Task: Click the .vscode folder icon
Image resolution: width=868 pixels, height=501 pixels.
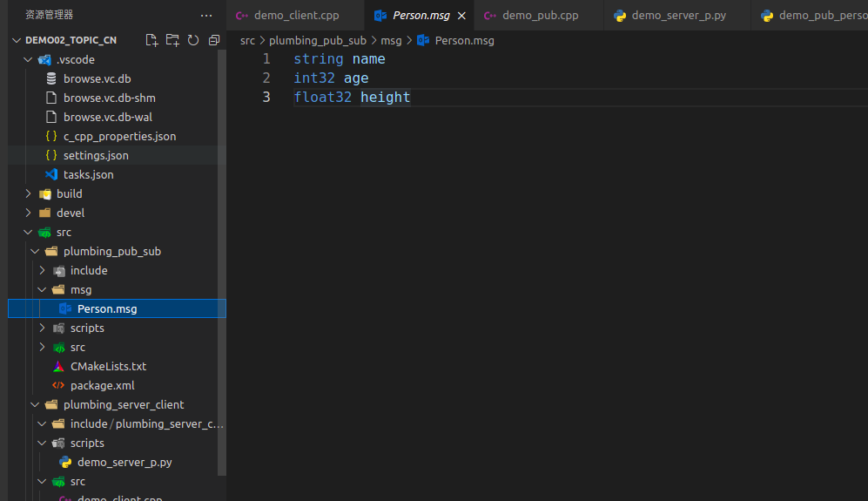Action: tap(45, 59)
